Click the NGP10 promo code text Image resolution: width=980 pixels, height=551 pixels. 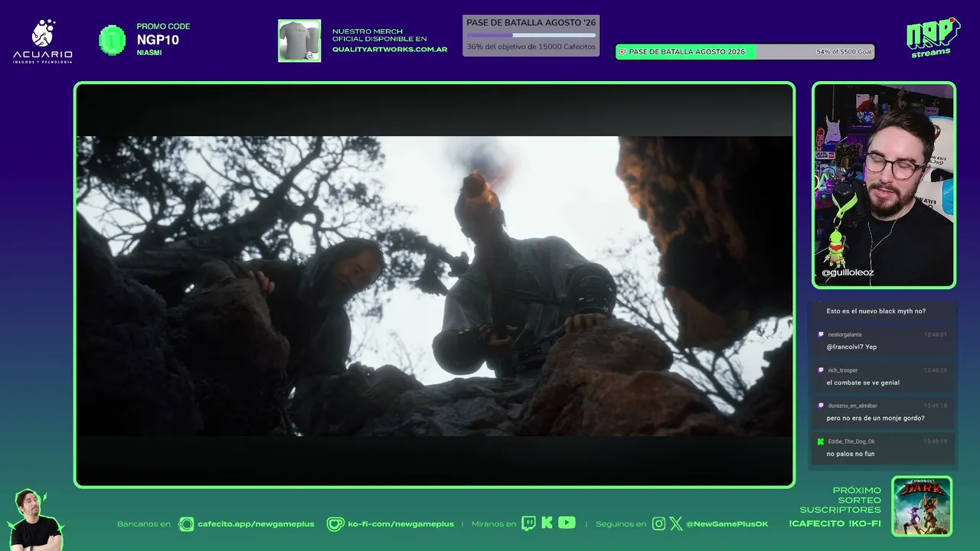click(158, 40)
